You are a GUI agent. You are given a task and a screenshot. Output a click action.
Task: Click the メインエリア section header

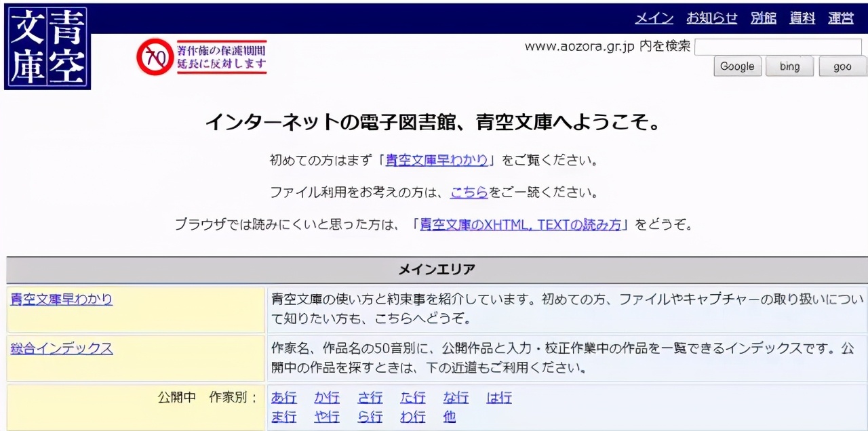(437, 270)
